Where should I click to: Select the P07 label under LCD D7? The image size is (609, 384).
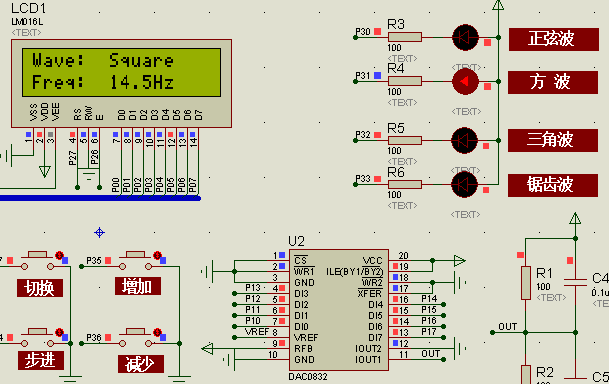coord(193,185)
